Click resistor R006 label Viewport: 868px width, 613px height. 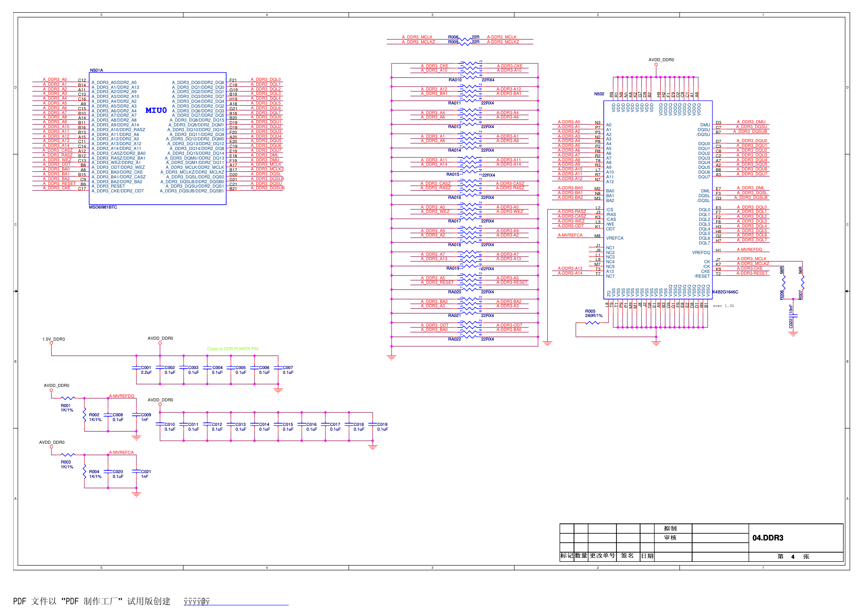tap(782, 295)
